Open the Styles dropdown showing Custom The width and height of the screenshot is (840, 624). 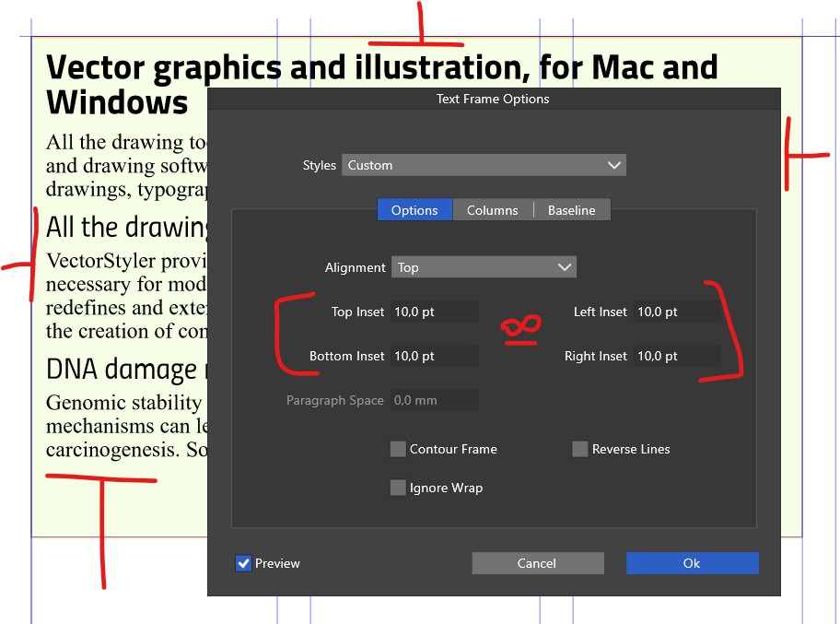point(484,165)
